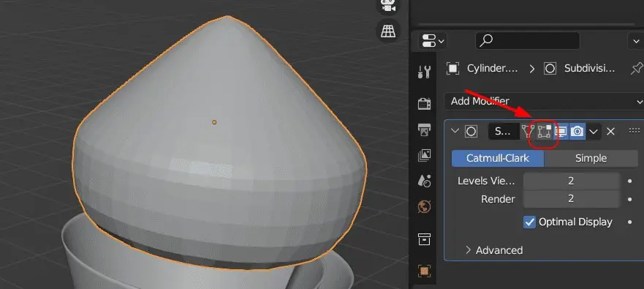Viewport: 644px width, 289px height.
Task: Click the modifier drag handle grip
Action: pyautogui.click(x=634, y=131)
